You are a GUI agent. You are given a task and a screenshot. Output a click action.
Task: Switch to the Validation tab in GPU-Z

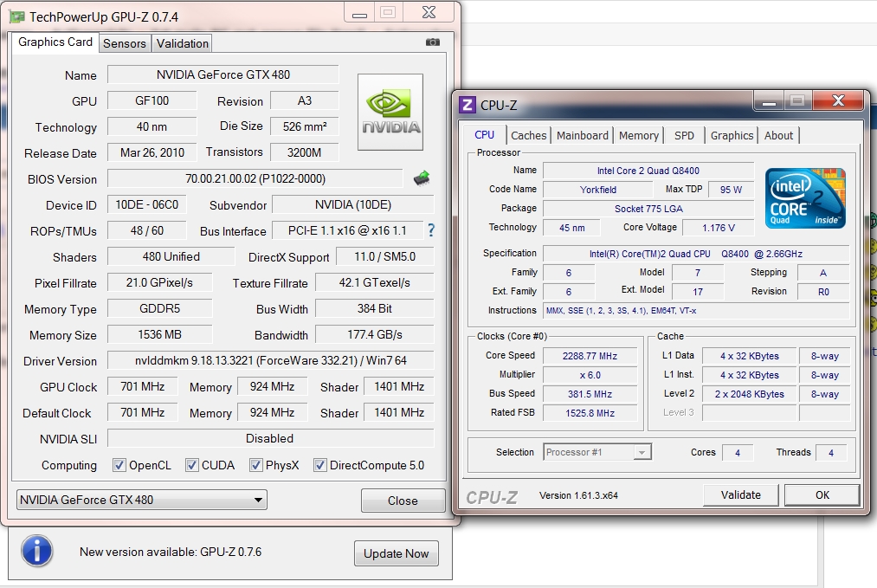183,43
